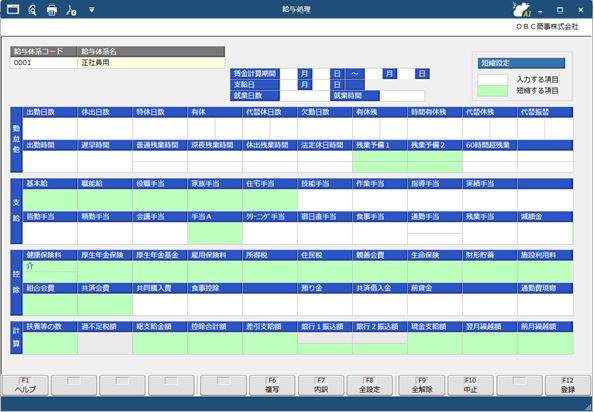Click F9 全解除 to clear all

point(422,385)
